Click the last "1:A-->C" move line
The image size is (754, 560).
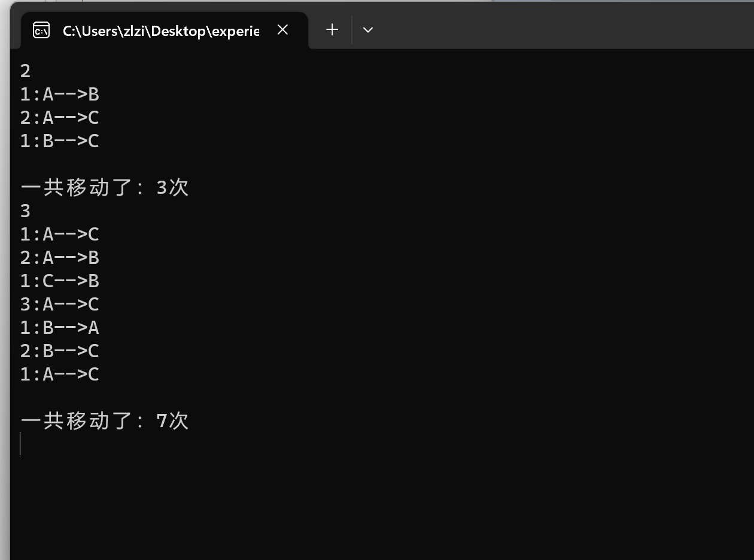pos(59,374)
